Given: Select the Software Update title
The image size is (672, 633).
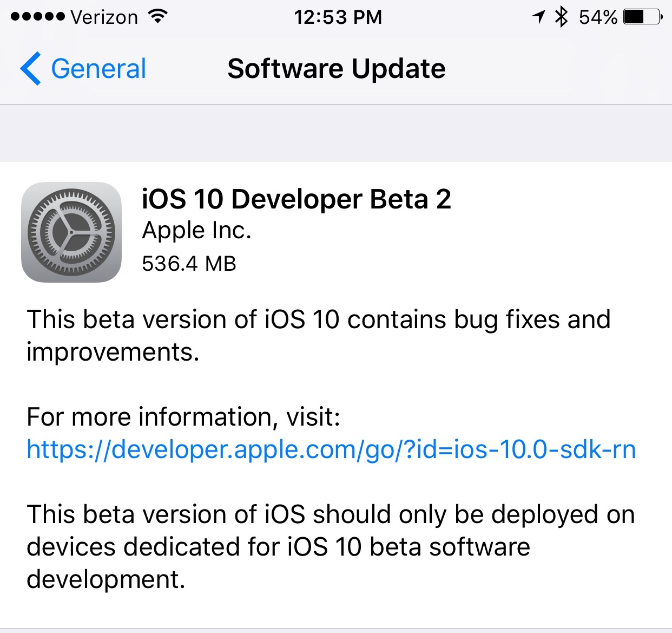Looking at the screenshot, I should pyautogui.click(x=336, y=69).
